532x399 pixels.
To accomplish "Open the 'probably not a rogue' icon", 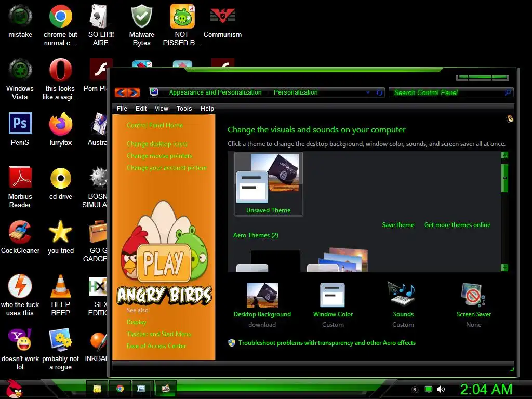I will pyautogui.click(x=60, y=349).
